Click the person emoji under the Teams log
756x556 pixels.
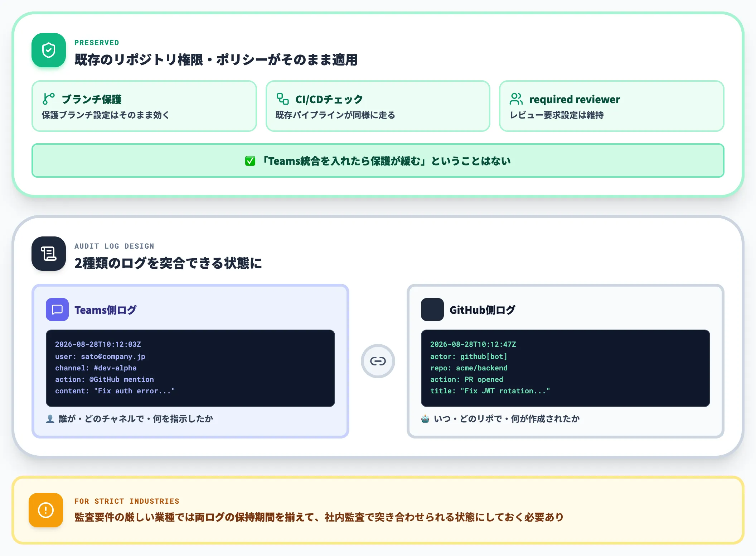pyautogui.click(x=50, y=419)
